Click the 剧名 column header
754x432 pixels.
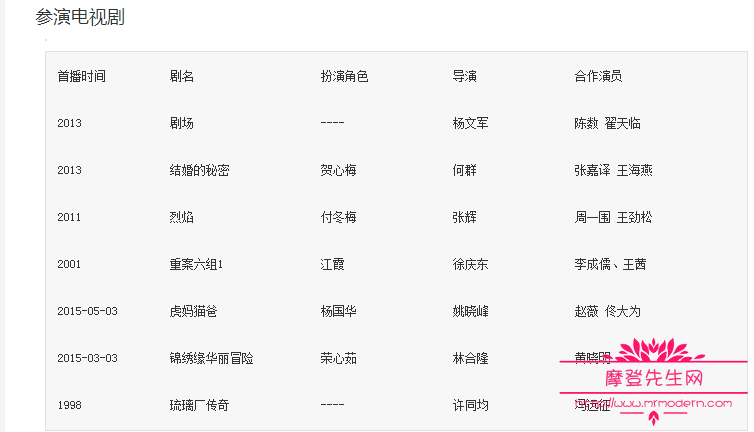coord(182,76)
